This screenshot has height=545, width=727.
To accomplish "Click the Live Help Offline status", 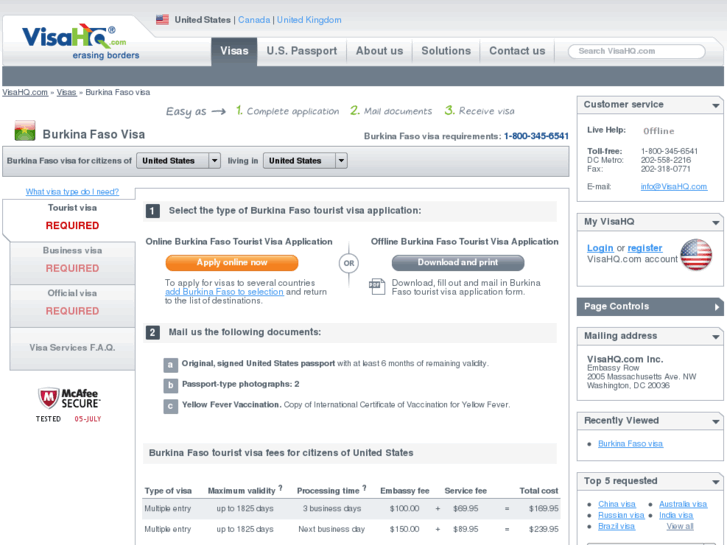I will click(x=658, y=131).
